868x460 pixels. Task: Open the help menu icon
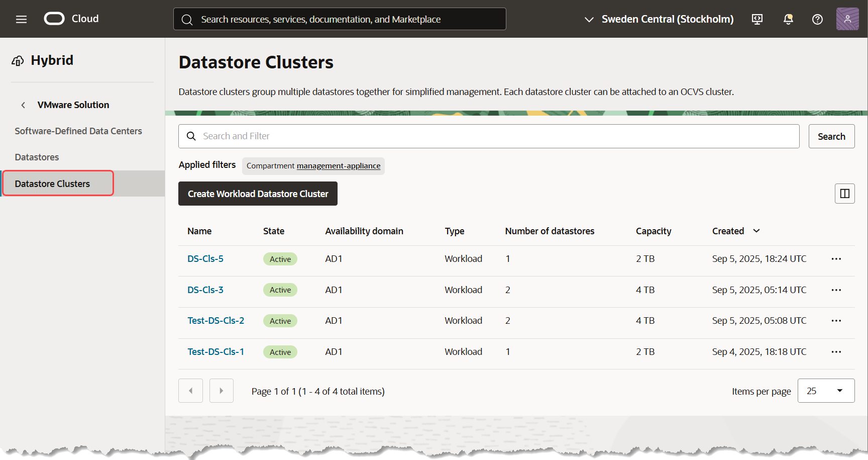817,19
